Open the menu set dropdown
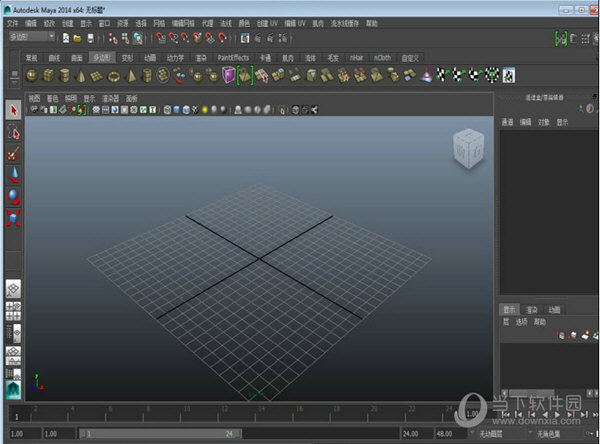Image resolution: width=600 pixels, height=444 pixels. pyautogui.click(x=32, y=37)
